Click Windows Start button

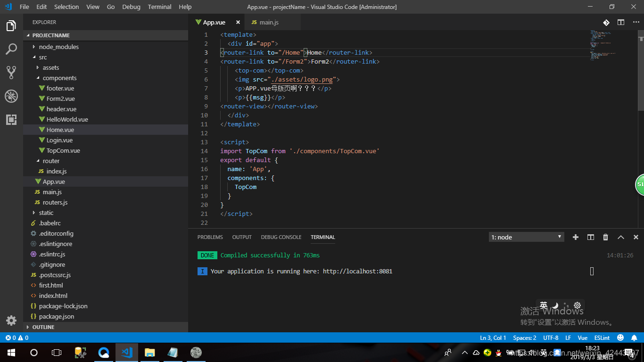[x=11, y=353]
